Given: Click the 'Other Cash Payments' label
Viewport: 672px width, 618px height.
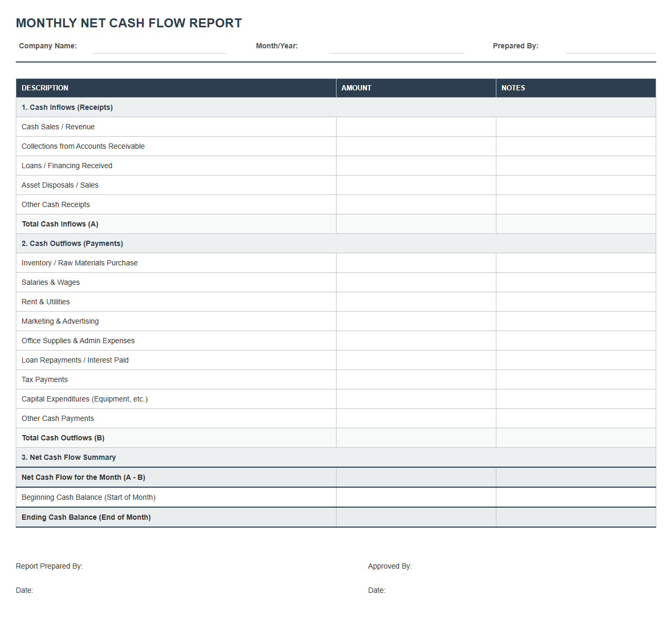Looking at the screenshot, I should [58, 418].
